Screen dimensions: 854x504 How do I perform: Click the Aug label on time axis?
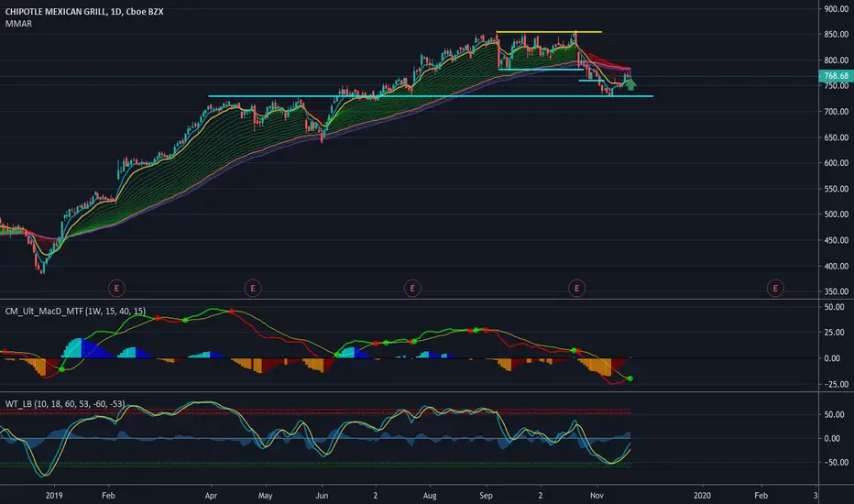[x=430, y=495]
